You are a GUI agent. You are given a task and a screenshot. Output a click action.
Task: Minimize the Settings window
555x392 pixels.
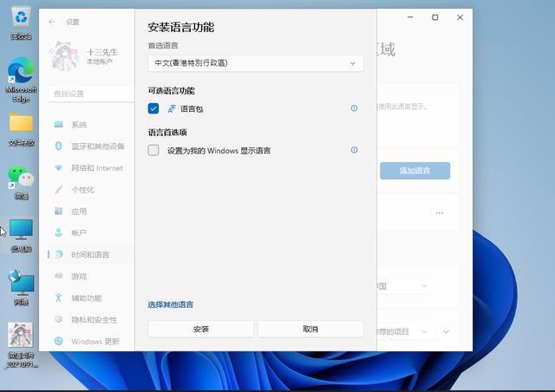(410, 17)
